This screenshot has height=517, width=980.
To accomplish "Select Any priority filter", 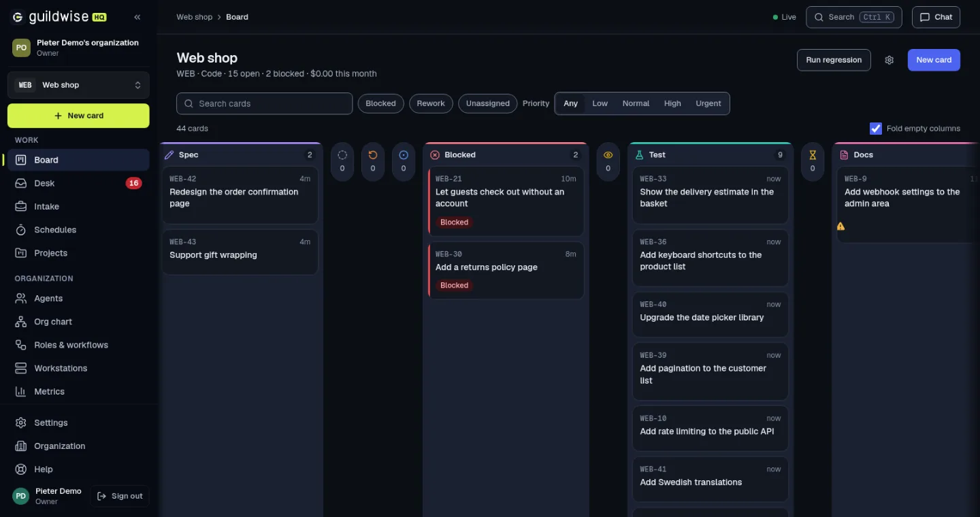I will 570,103.
